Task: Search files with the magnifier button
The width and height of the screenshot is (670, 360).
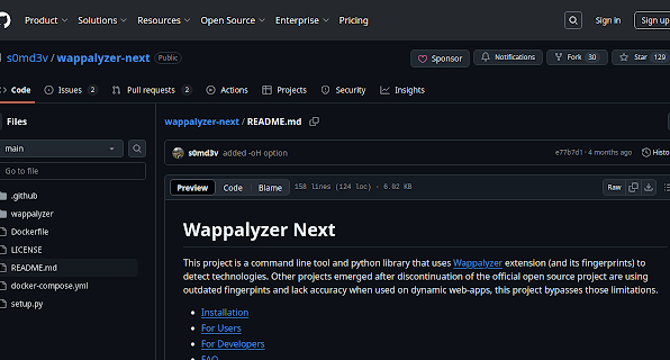Action: click(137, 149)
